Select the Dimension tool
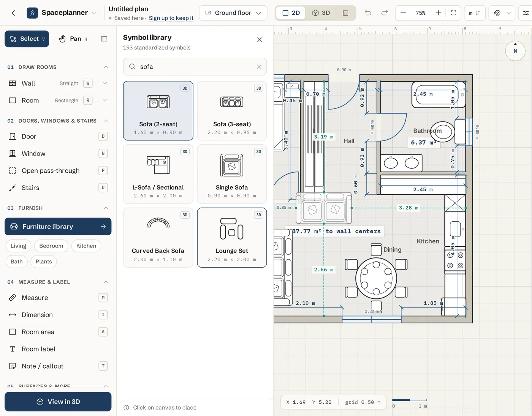Viewport: 532px width, 416px height. tap(58, 315)
